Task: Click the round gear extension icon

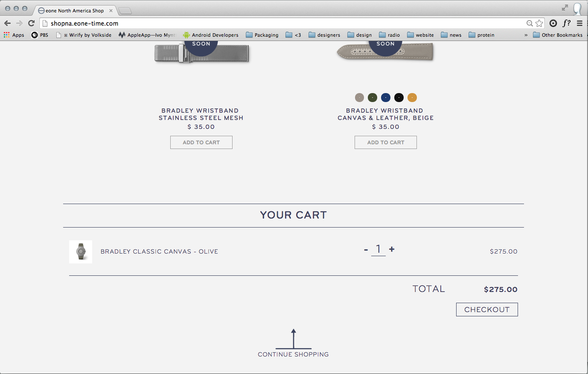Action: 553,23
